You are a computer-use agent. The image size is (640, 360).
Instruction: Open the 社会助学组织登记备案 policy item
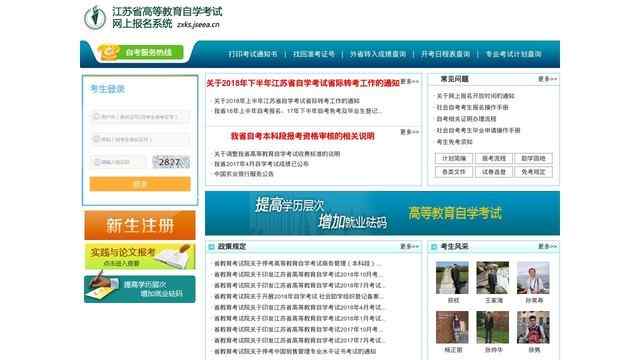[299, 296]
